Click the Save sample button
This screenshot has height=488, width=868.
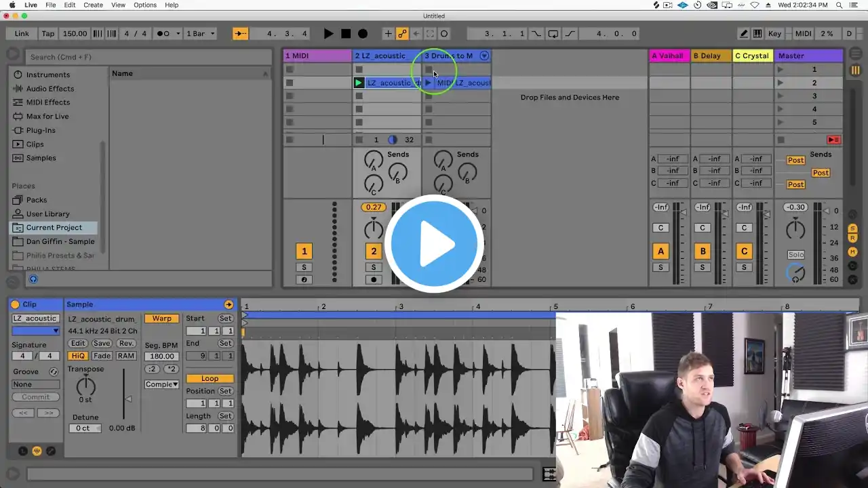(102, 344)
